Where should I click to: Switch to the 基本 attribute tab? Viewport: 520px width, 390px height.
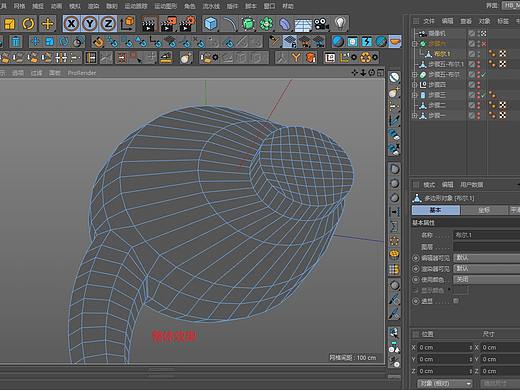click(x=436, y=210)
